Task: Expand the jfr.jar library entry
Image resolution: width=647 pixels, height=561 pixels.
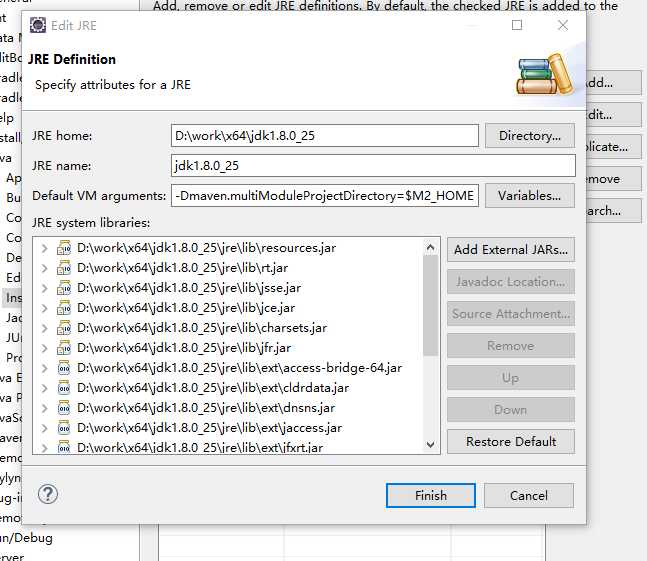Action: tap(45, 348)
